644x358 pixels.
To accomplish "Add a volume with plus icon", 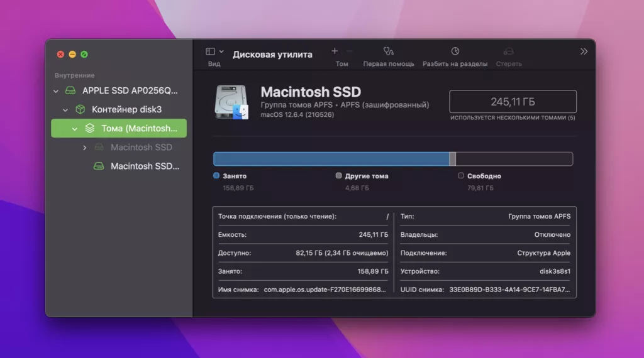I will 335,51.
